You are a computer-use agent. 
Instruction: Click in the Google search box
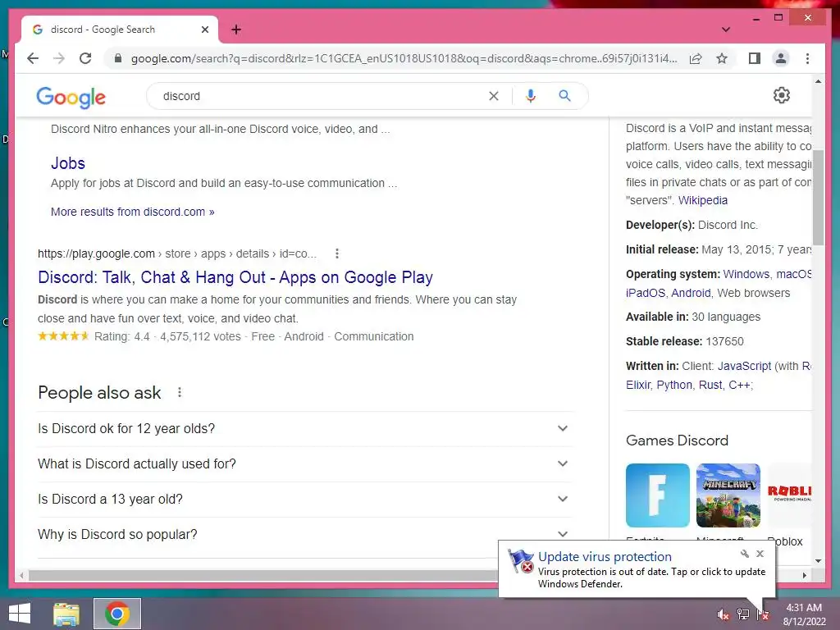pyautogui.click(x=322, y=96)
